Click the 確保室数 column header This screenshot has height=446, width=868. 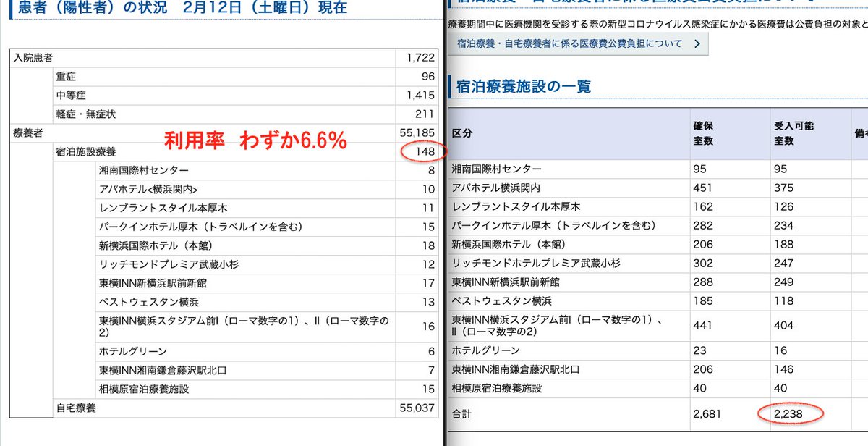click(x=702, y=134)
